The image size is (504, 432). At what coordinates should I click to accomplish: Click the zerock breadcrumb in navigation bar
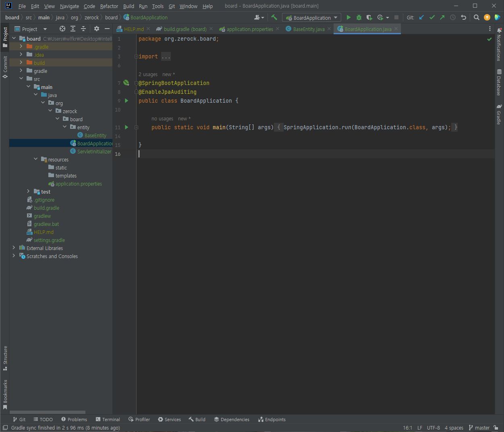(x=91, y=17)
